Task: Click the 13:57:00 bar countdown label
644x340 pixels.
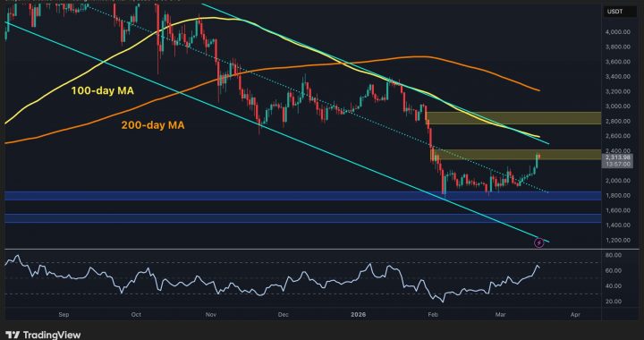Action: click(617, 164)
